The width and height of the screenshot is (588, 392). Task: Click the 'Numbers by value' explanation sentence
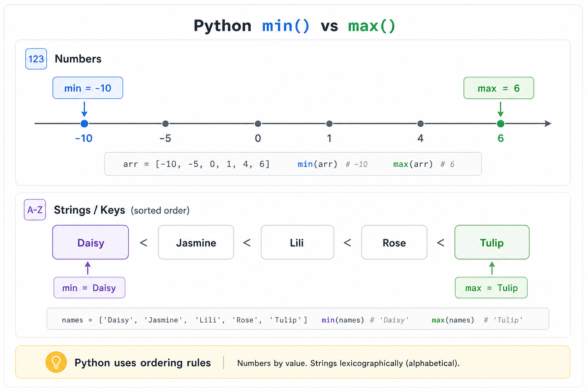348,363
